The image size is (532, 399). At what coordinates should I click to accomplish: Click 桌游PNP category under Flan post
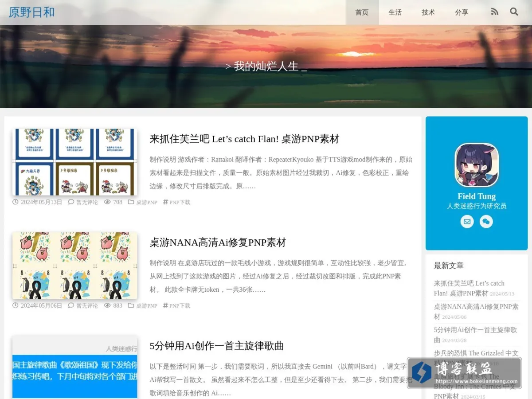click(x=146, y=202)
